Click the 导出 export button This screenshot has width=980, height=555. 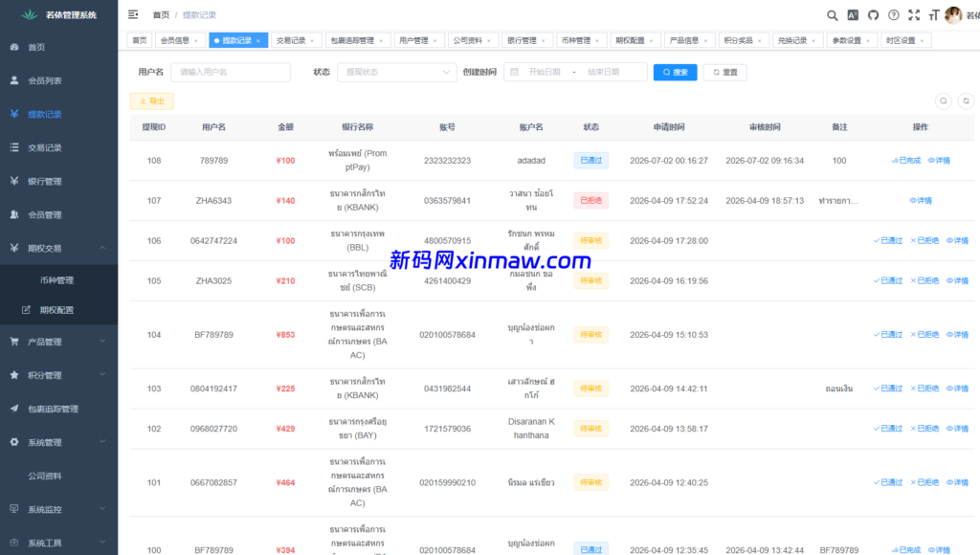(x=152, y=100)
